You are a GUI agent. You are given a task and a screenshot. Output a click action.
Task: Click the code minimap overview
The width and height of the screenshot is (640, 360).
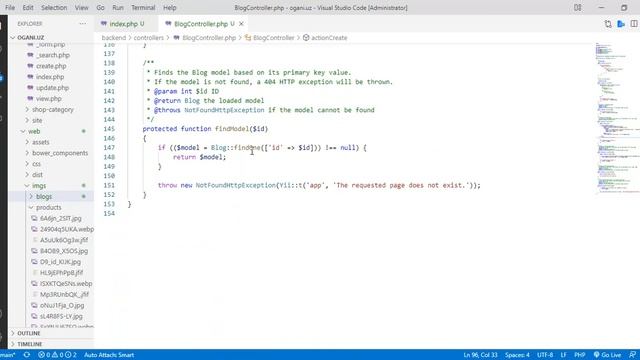click(x=617, y=118)
